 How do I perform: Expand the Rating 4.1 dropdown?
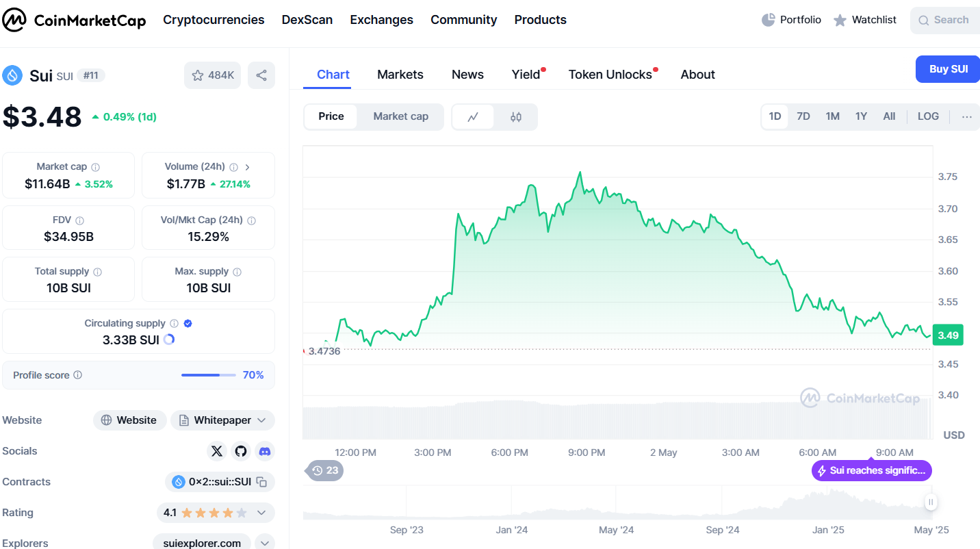(x=261, y=513)
